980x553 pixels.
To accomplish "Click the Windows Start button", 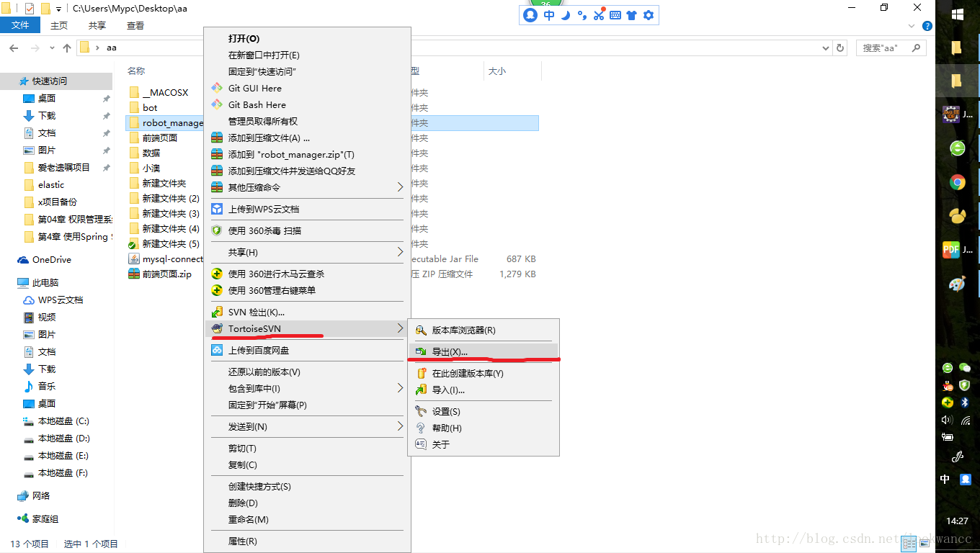I will pyautogui.click(x=958, y=14).
